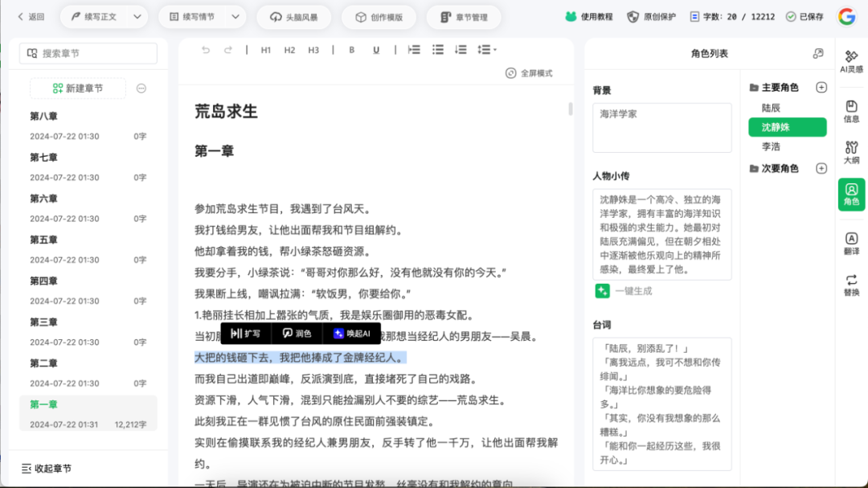Viewport: 868px width, 488px height.
Task: Open 章节管理 chapter management
Action: click(464, 17)
